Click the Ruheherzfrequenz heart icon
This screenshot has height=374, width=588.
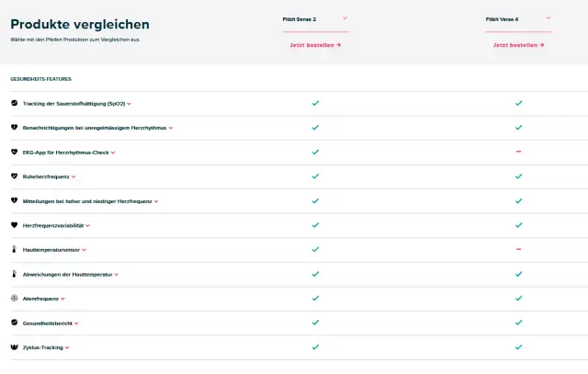coord(14,176)
